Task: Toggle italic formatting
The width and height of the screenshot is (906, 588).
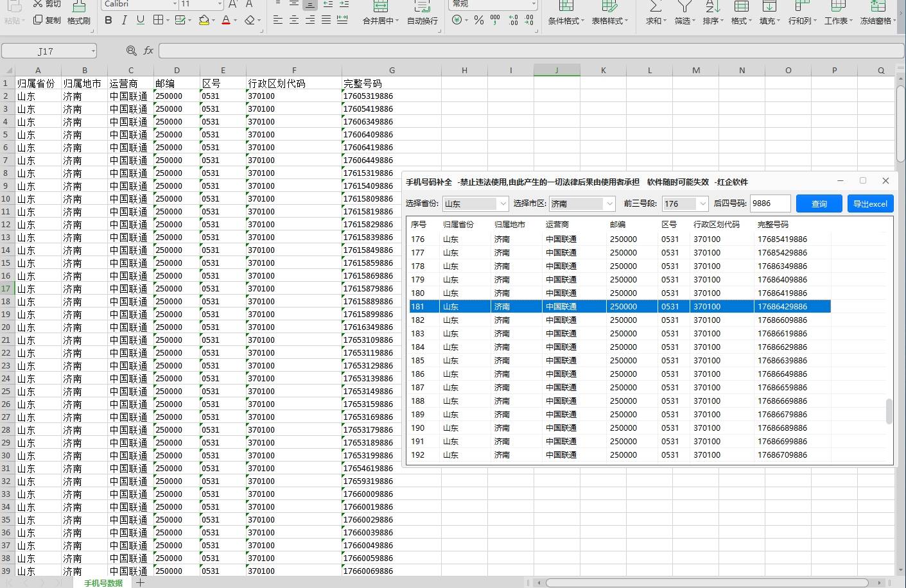Action: [124, 21]
